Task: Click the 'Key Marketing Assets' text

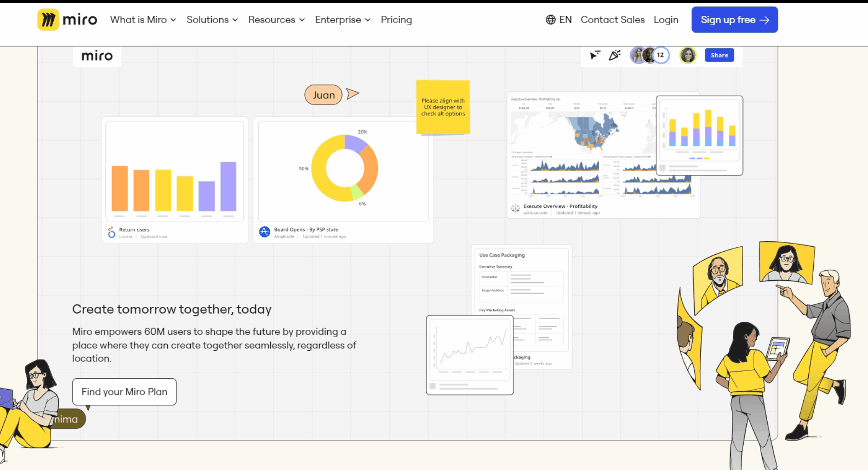Action: pyautogui.click(x=497, y=310)
